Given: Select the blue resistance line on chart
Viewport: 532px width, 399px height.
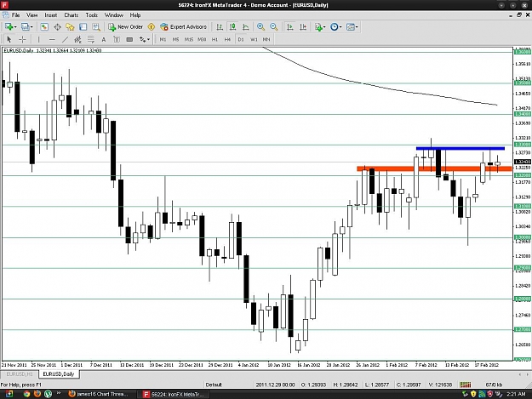Looking at the screenshot, I should (x=460, y=148).
